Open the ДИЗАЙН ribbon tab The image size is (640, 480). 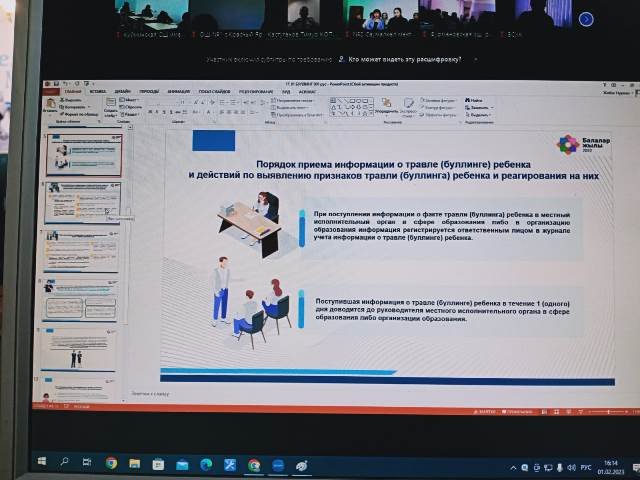point(122,91)
